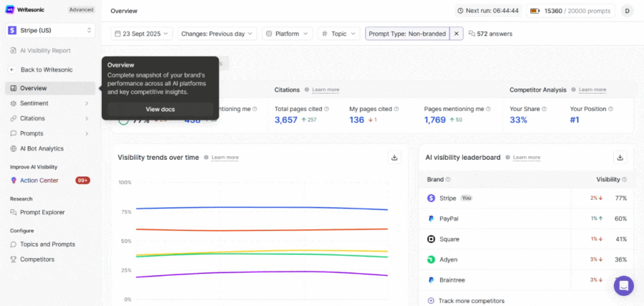Download the AI visibility leaderboard
The width and height of the screenshot is (644, 306).
click(620, 157)
